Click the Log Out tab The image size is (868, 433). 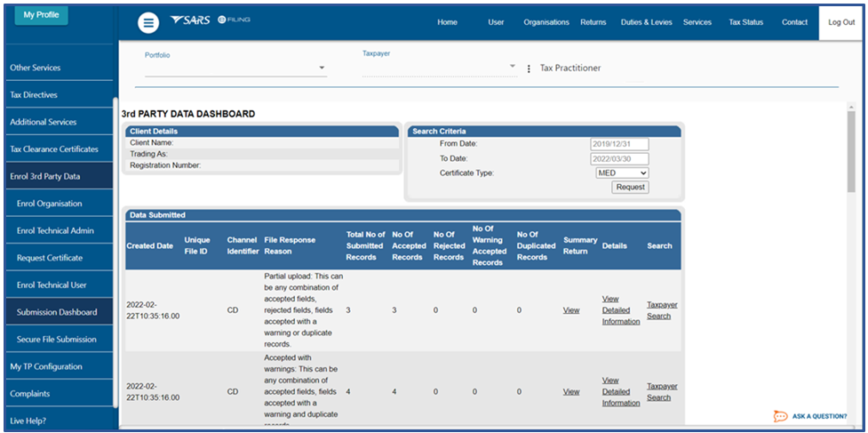[841, 22]
